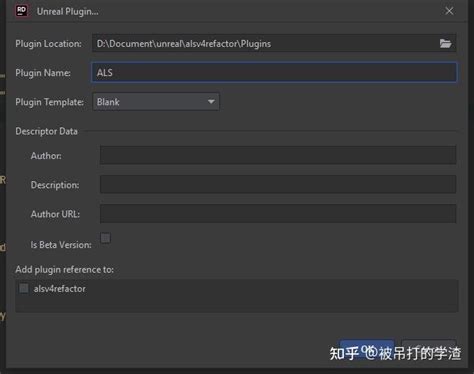Edit the Plugin Location path field
The height and width of the screenshot is (374, 474).
274,43
